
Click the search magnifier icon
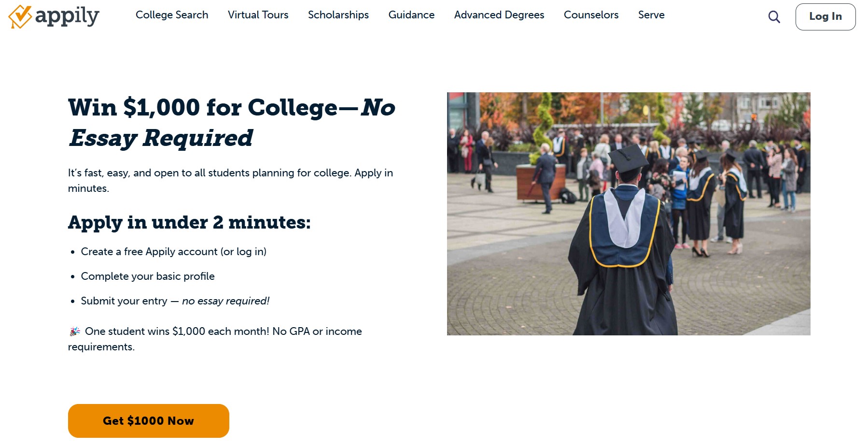[774, 16]
